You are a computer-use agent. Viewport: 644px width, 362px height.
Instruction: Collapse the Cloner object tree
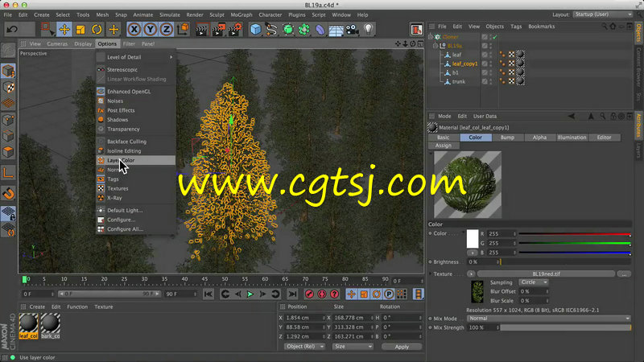431,37
